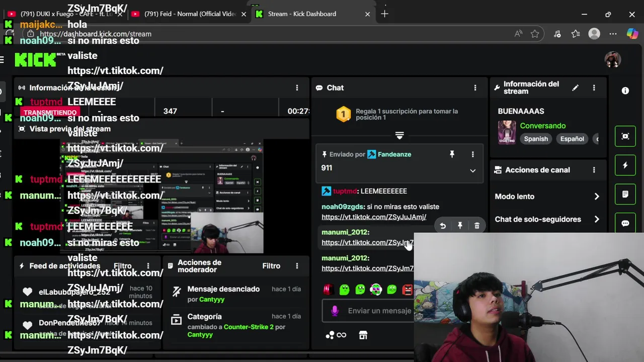The width and height of the screenshot is (644, 362).
Task: Click noah09zgds username in chat
Action: click(x=342, y=207)
